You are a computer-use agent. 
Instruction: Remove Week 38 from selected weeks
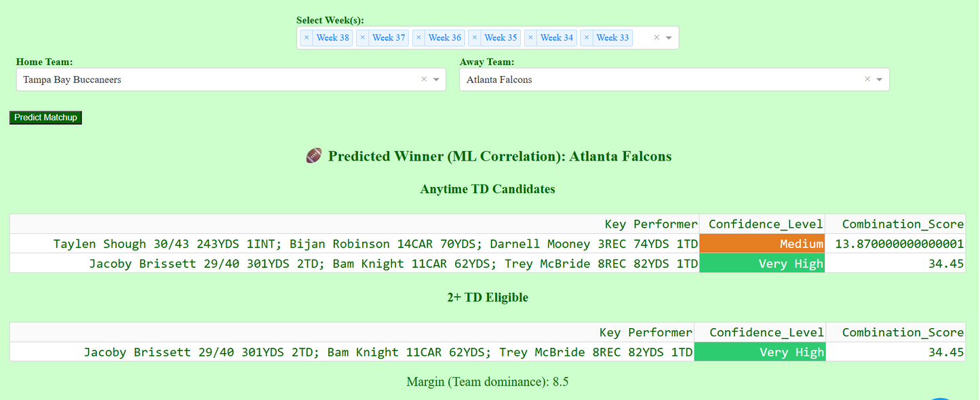click(307, 37)
